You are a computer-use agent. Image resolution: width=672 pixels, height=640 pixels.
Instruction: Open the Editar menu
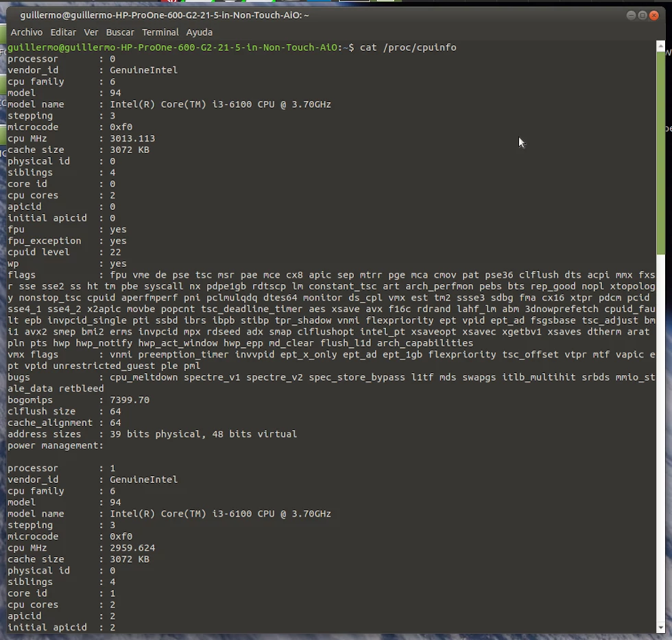click(63, 32)
